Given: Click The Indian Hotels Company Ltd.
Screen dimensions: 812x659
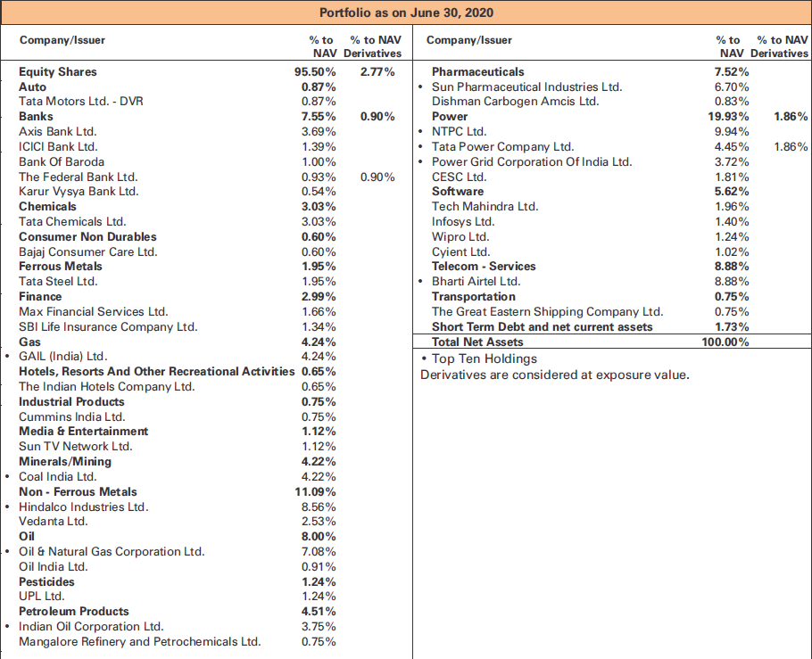Looking at the screenshot, I should point(106,387).
